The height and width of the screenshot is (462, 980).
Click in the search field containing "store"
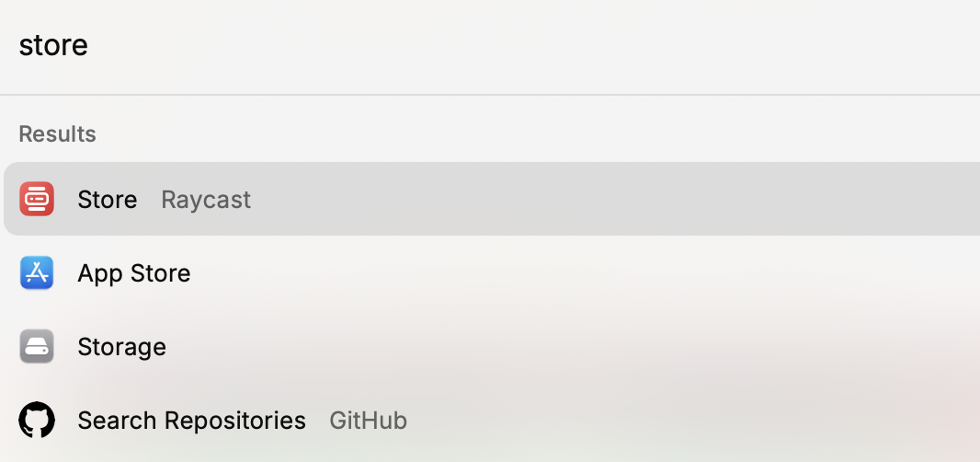(490, 46)
